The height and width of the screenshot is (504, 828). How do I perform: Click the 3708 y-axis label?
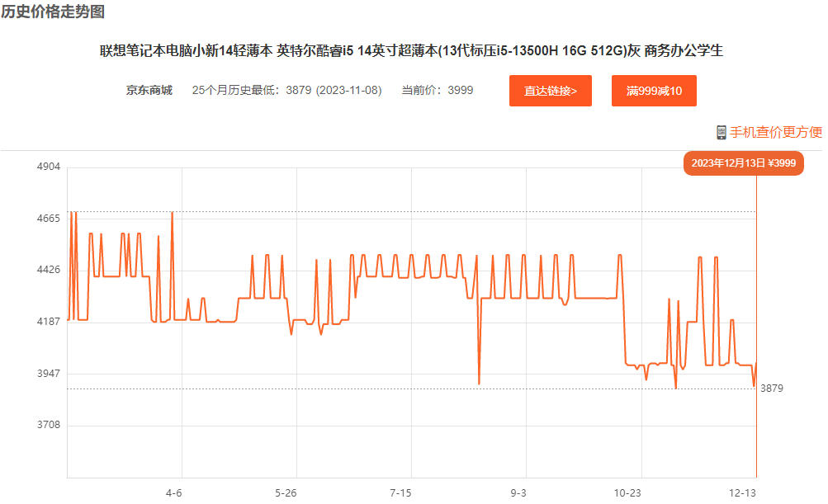[49, 425]
